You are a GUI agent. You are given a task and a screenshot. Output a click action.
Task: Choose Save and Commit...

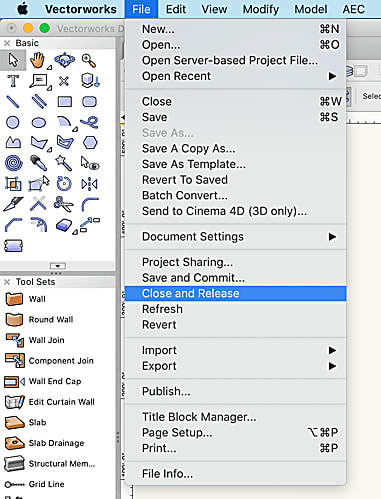point(236,278)
